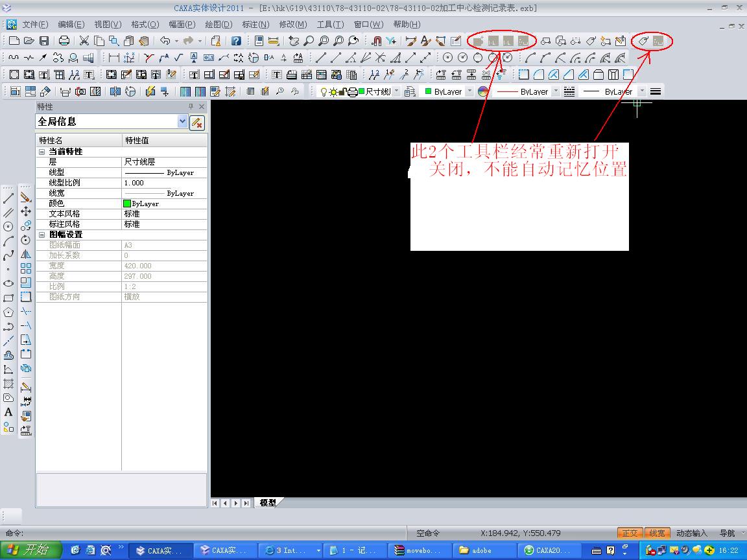This screenshot has width=747, height=560.
Task: Click the Save file icon
Action: (x=44, y=41)
